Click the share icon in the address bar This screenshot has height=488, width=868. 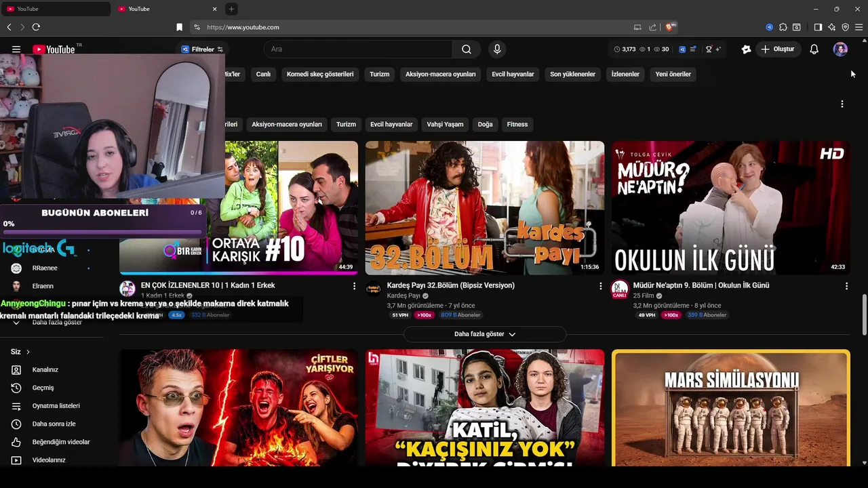coord(652,27)
